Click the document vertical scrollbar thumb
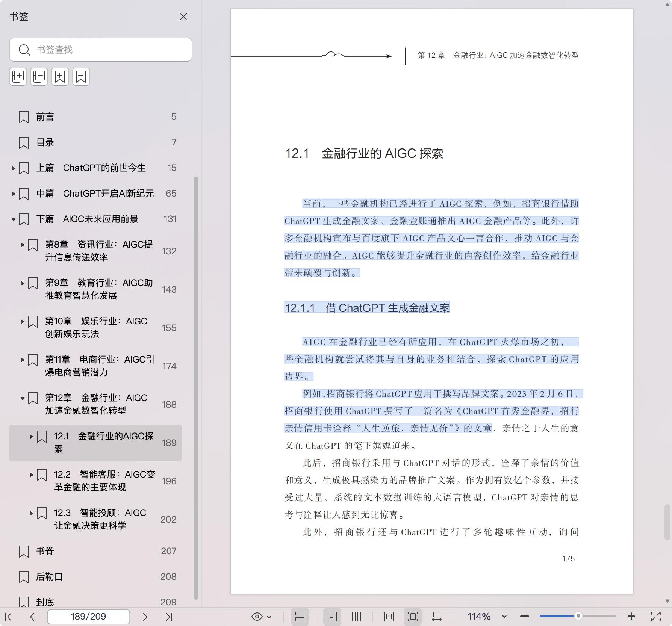The height and width of the screenshot is (626, 672). click(x=667, y=522)
